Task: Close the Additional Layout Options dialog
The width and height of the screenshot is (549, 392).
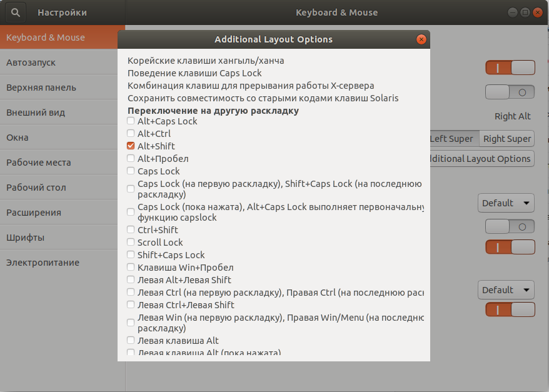Action: tap(421, 39)
